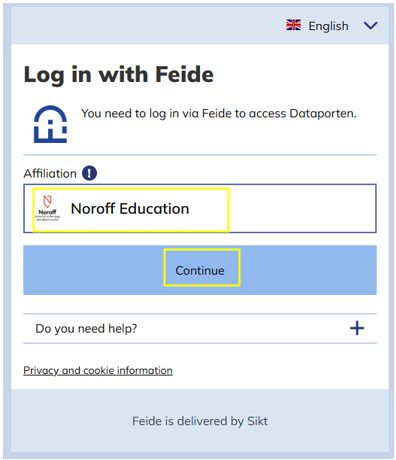Select the Noroff Education affiliation text

(x=130, y=209)
